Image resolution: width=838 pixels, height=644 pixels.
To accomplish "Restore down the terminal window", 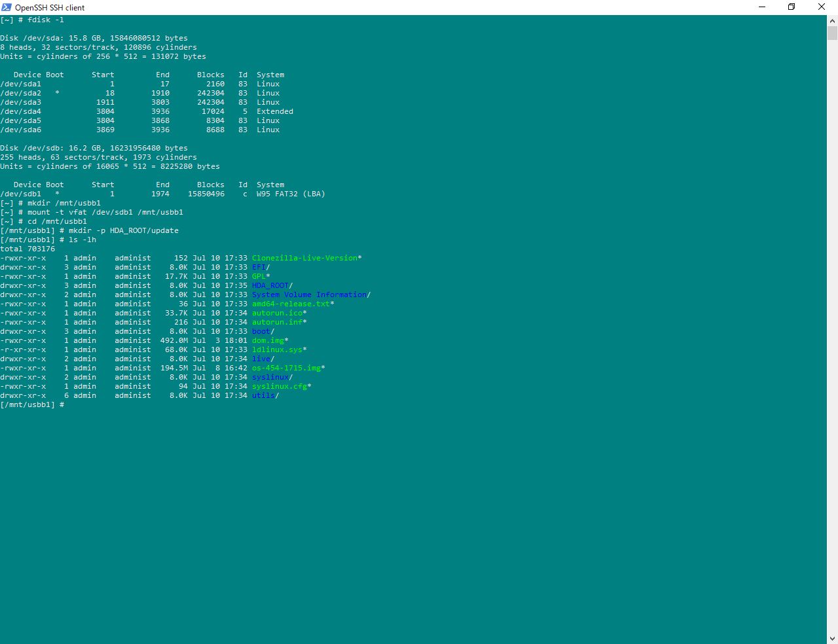I will click(792, 7).
